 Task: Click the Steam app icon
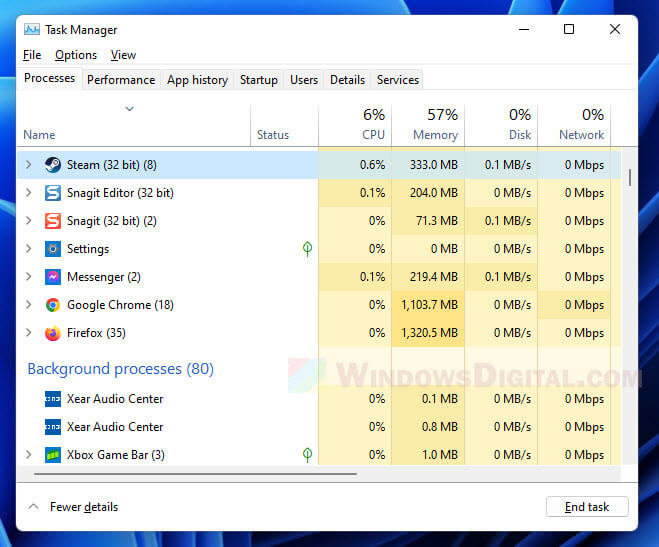(x=53, y=165)
